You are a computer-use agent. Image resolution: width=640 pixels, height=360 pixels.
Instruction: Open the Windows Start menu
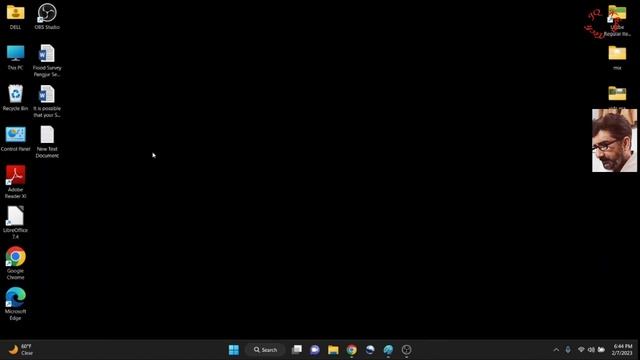coord(234,350)
